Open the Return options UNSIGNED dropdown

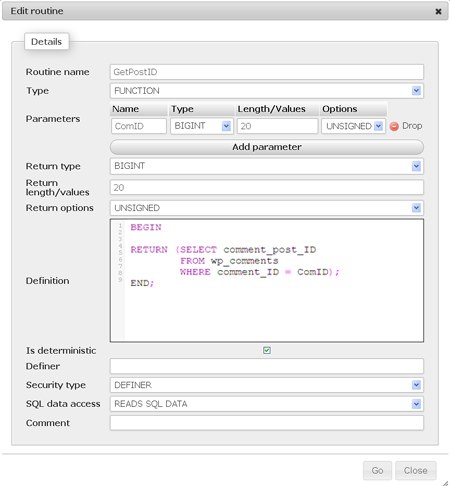point(267,208)
